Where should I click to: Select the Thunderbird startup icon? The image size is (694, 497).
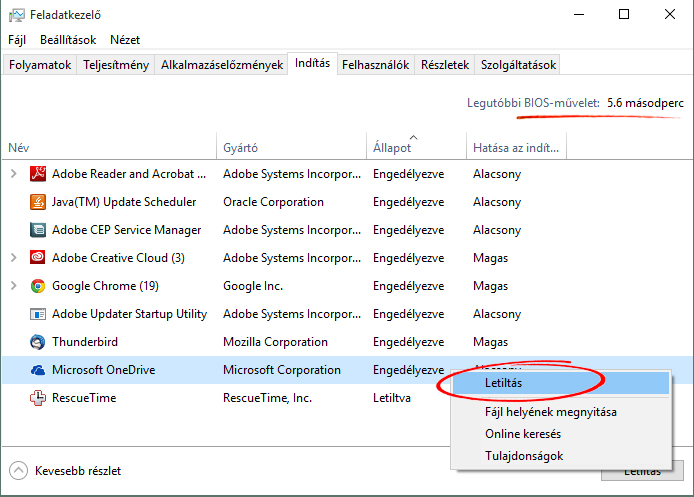pyautogui.click(x=38, y=342)
